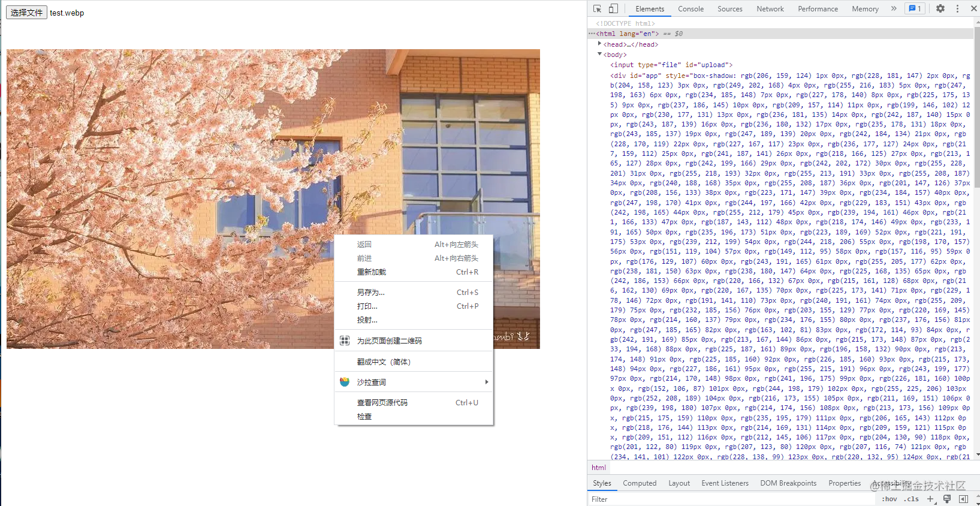Open the Sources tab
The height and width of the screenshot is (506, 980).
(x=729, y=9)
